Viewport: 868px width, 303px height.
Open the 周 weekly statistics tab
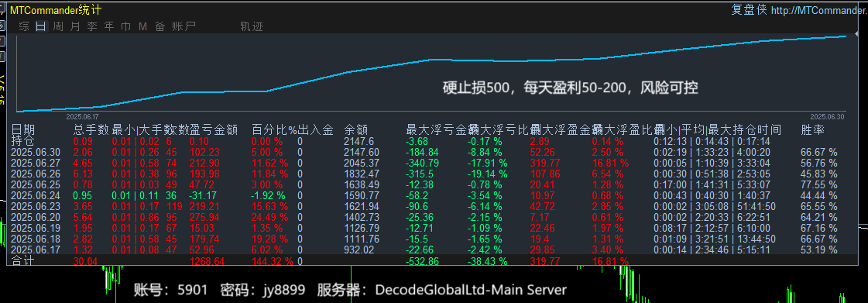tap(58, 26)
